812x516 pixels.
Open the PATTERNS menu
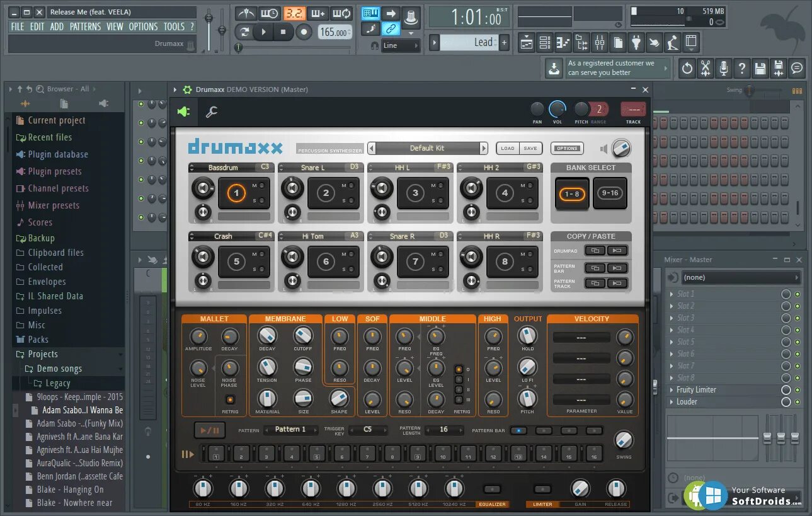[x=85, y=26]
